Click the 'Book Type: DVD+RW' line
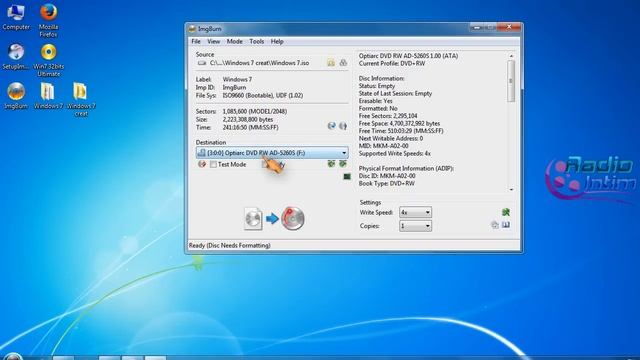Screen dimensions: 640x360 pos(387,184)
